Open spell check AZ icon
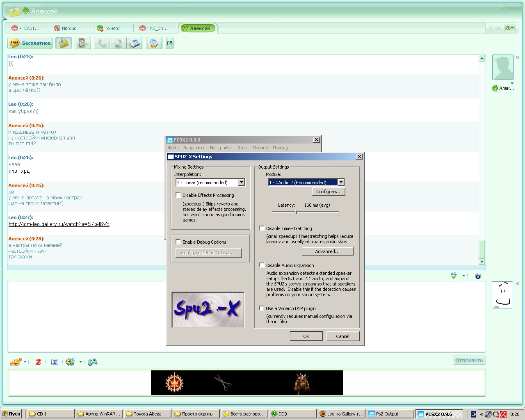 [454, 276]
